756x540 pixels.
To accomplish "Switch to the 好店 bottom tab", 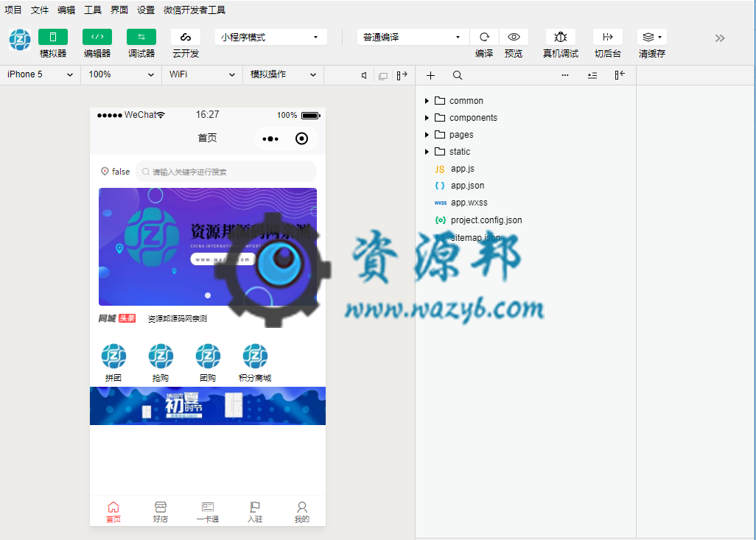I will pyautogui.click(x=161, y=512).
